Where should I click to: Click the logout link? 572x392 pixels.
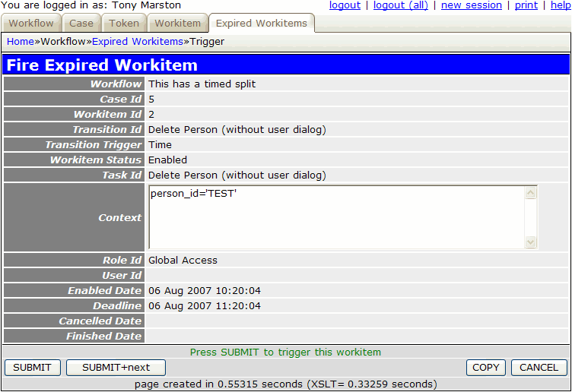pos(345,5)
